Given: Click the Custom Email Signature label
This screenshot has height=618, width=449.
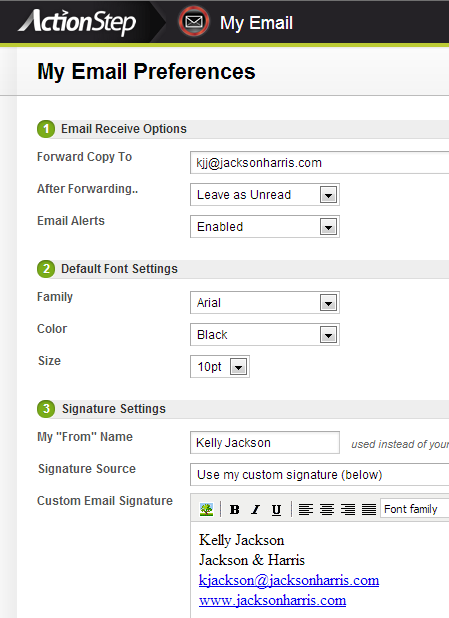Looking at the screenshot, I should coord(105,501).
